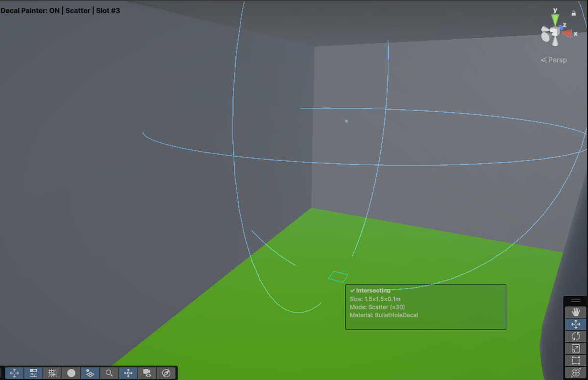The width and height of the screenshot is (588, 380).
Task: Click the Intersecting status line in tooltip
Action: (370, 290)
